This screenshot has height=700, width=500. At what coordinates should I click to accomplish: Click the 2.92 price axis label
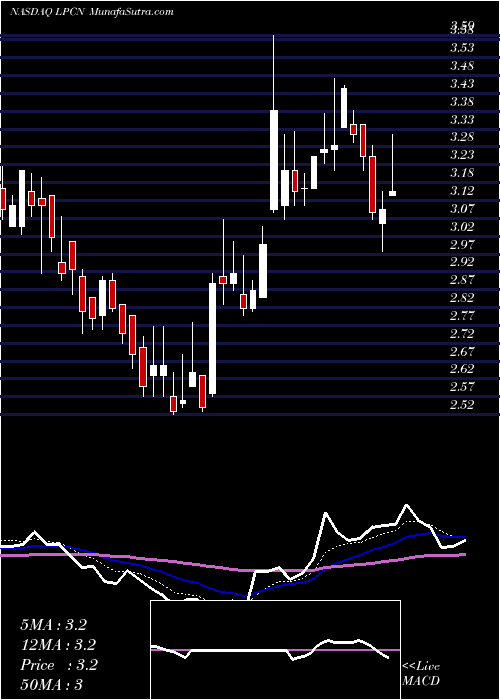coord(462,262)
